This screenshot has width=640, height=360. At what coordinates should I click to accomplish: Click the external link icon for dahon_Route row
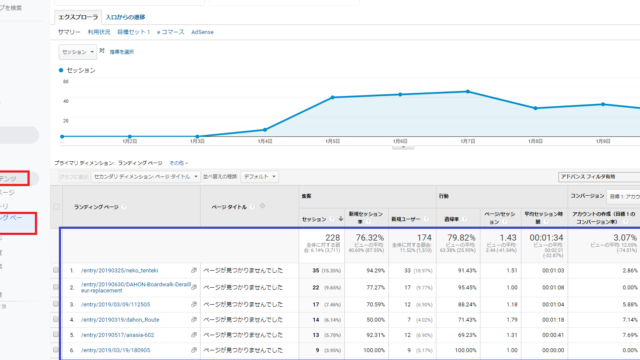tap(194, 320)
